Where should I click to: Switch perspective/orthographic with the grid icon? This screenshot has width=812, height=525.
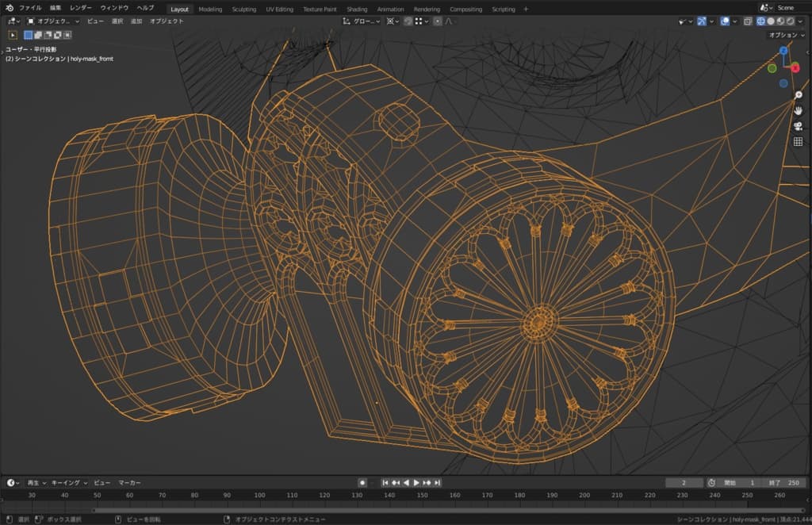coord(799,142)
